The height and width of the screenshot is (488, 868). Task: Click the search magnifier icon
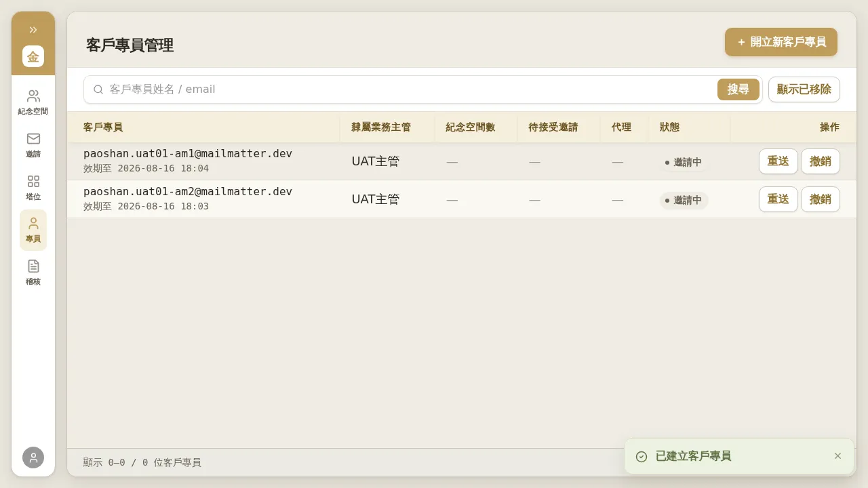click(98, 89)
